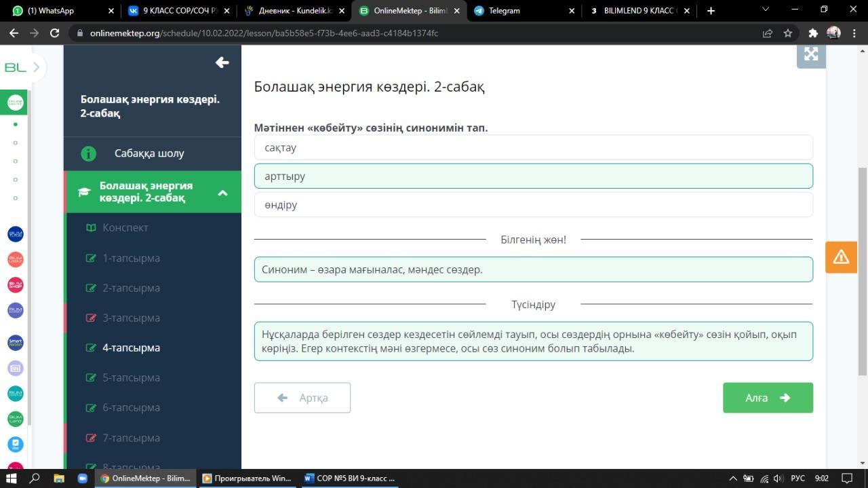
Task: Expand the BL logo side panel
Action: pyautogui.click(x=36, y=67)
